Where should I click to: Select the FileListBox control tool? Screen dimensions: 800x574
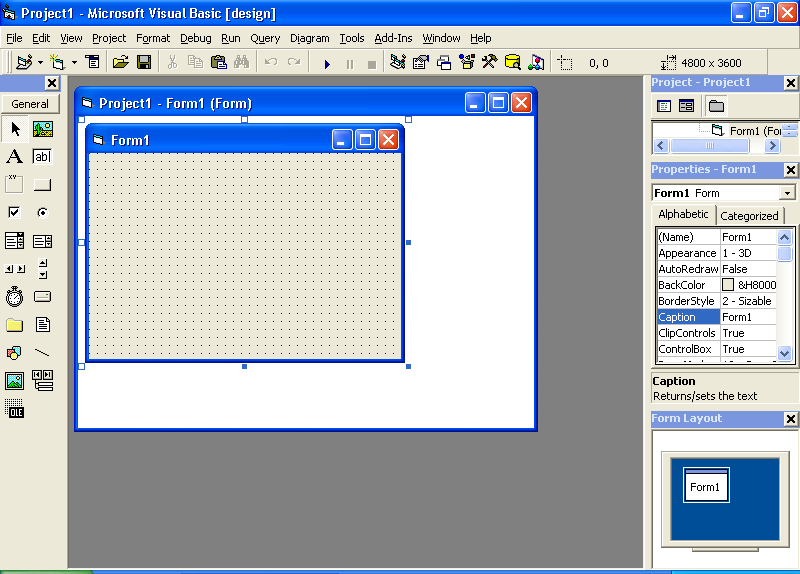point(43,325)
